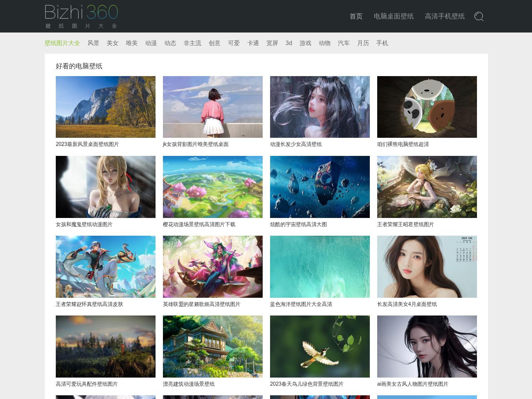
Task: Click title 女孩和魔鬼壁纸动漫图片
Action: [84, 224]
